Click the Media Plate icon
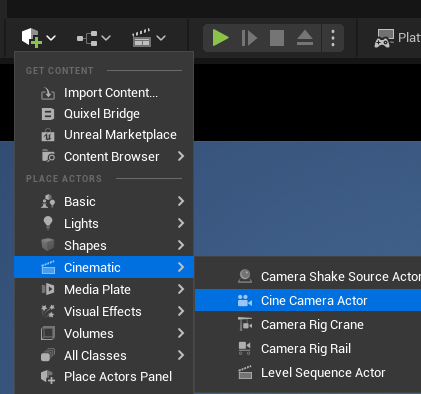The width and height of the screenshot is (421, 394). click(48, 289)
